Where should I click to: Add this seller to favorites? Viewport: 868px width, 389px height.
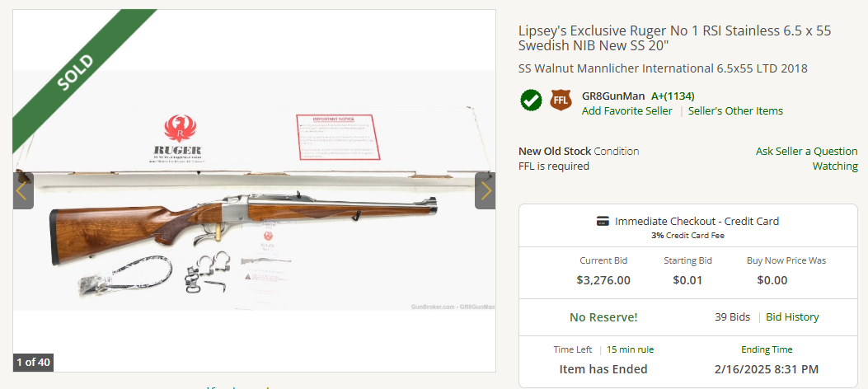(626, 110)
